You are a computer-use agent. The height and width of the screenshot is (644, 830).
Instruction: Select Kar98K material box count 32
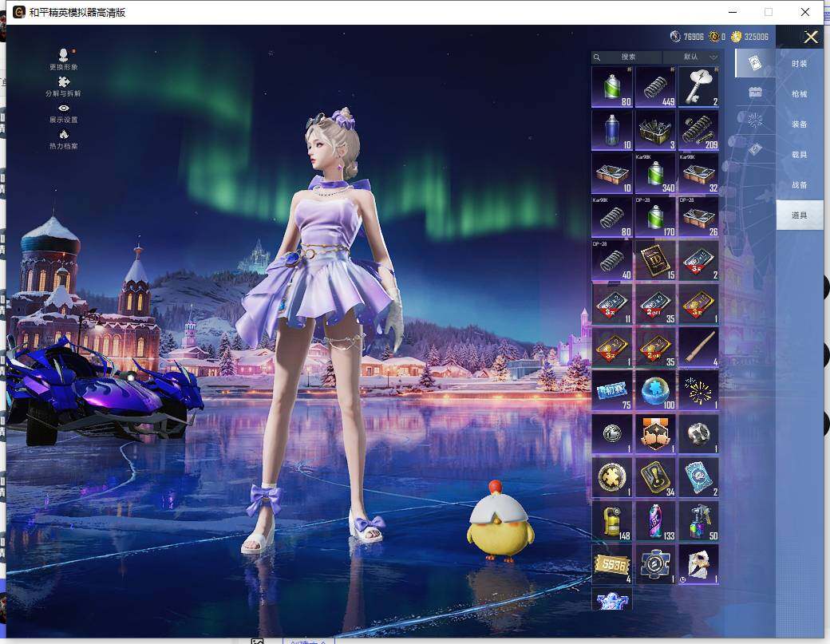(699, 173)
